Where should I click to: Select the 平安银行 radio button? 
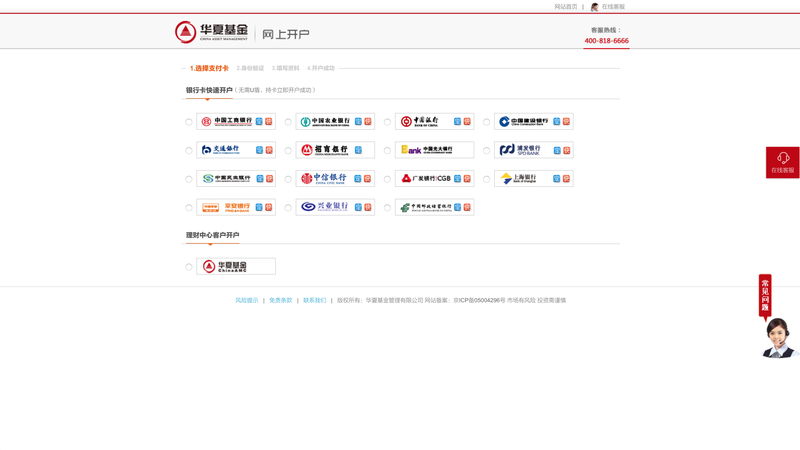(189, 208)
